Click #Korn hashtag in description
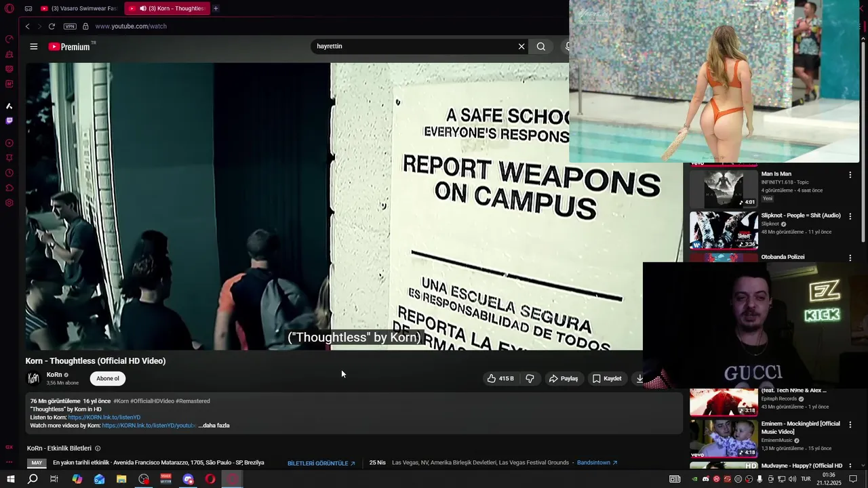This screenshot has width=868, height=488. [121, 401]
